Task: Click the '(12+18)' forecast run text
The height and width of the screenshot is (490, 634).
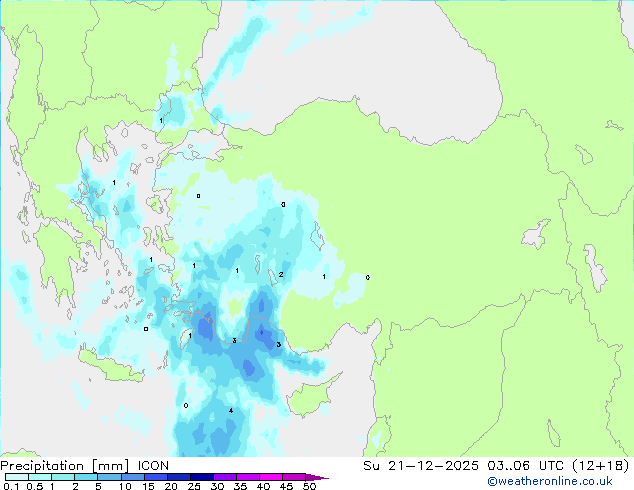Action: click(x=601, y=466)
